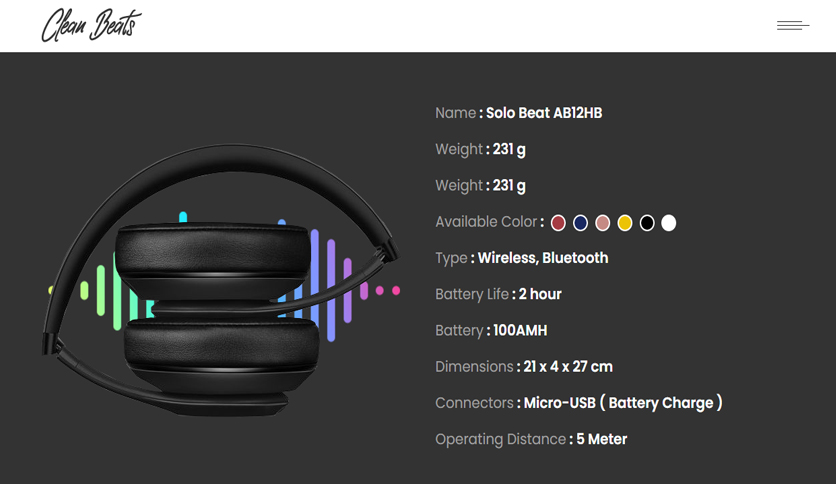Click the Wireless, Bluetooth type text
The width and height of the screenshot is (836, 484).
[x=543, y=258]
